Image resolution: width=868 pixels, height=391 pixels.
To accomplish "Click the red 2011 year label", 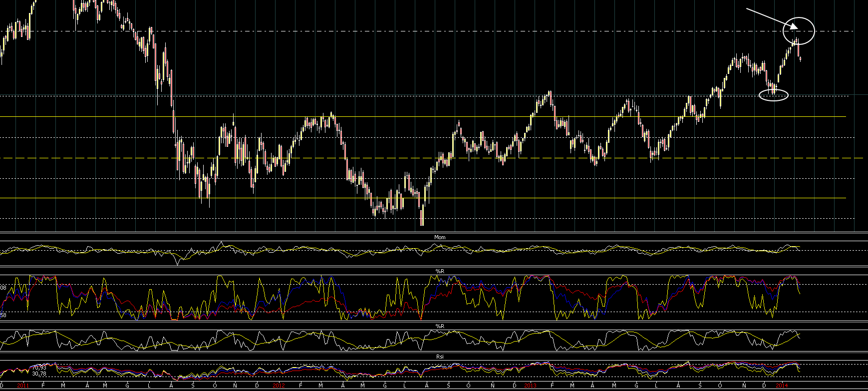I will (x=23, y=385).
